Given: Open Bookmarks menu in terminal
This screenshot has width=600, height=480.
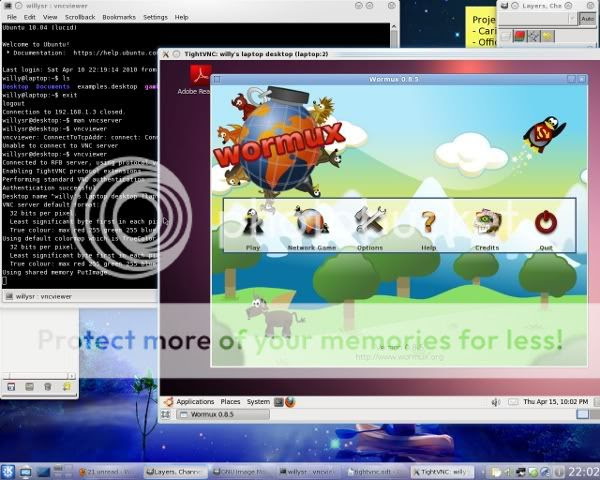Looking at the screenshot, I should pos(119,17).
